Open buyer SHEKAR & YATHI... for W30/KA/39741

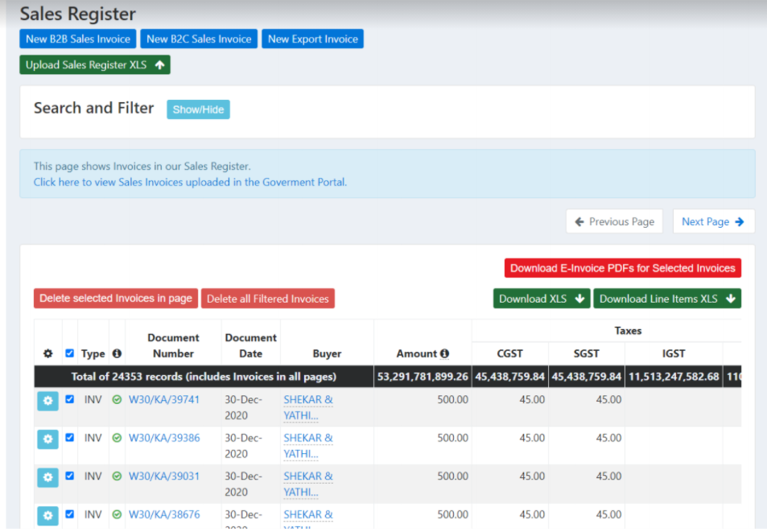tap(308, 408)
